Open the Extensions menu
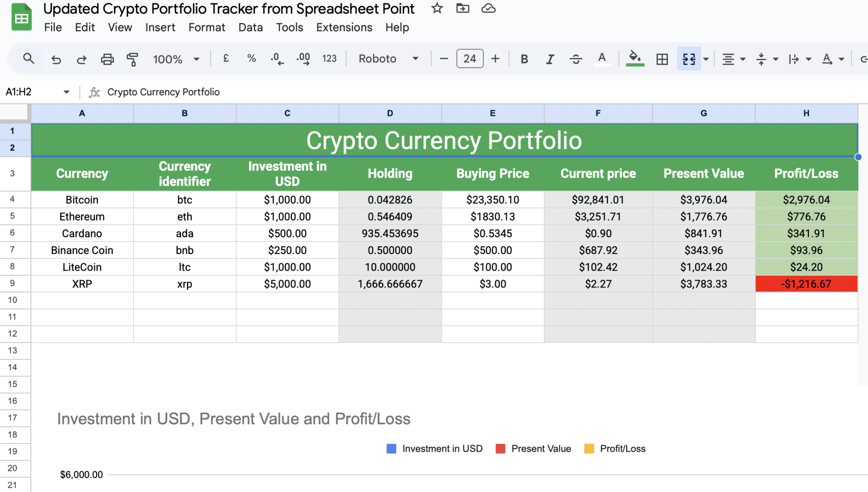Viewport: 868px width, 492px height. click(344, 27)
